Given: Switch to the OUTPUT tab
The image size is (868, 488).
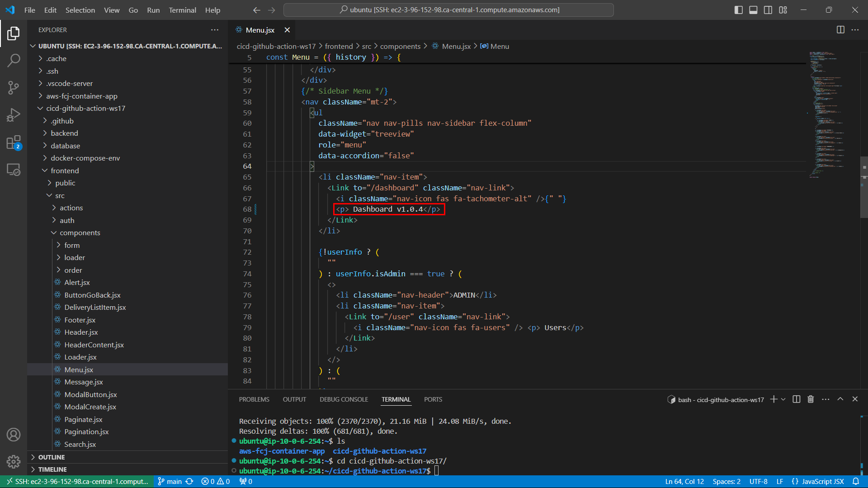Looking at the screenshot, I should (x=294, y=399).
